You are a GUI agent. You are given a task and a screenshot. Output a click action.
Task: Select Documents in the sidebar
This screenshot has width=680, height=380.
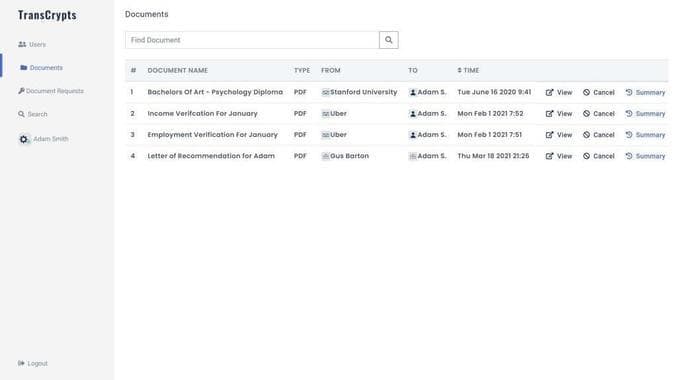click(x=41, y=68)
